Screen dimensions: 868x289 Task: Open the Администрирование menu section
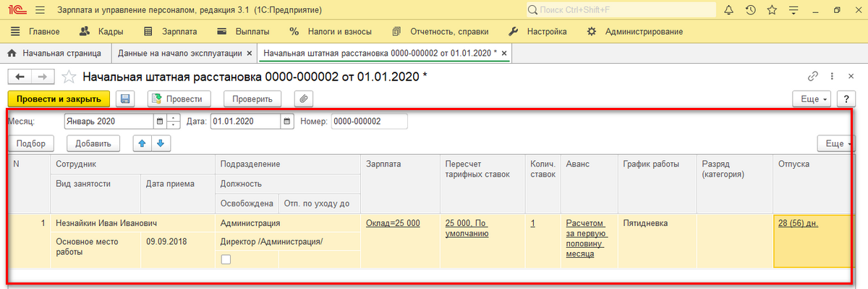(635, 32)
